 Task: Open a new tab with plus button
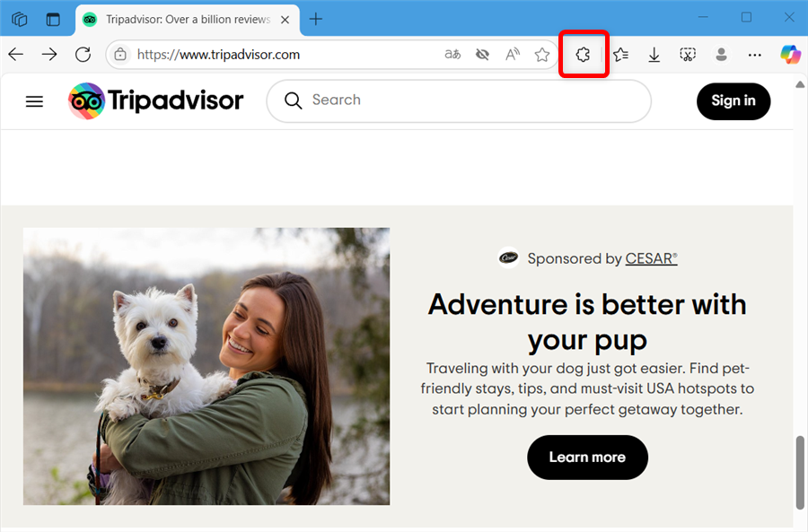(x=316, y=19)
